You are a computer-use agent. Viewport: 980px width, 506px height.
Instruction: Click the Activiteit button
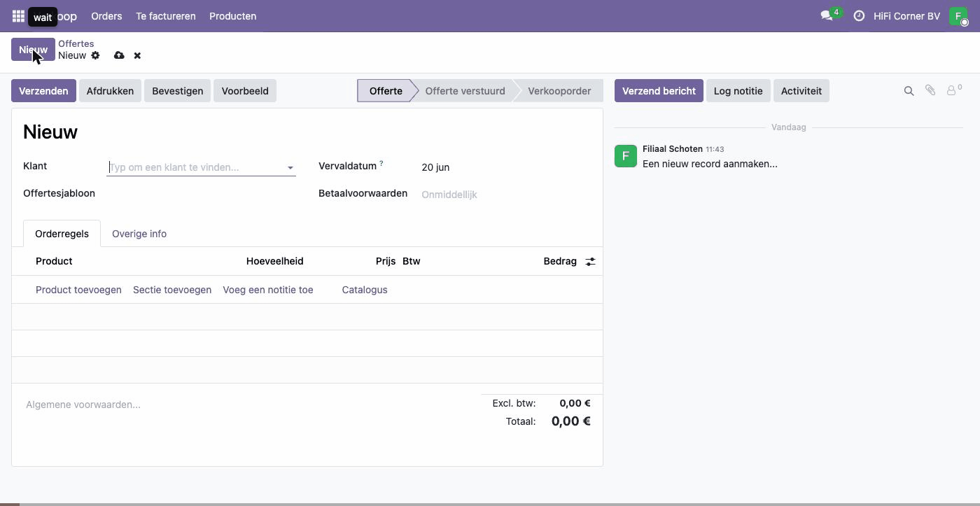coord(801,91)
